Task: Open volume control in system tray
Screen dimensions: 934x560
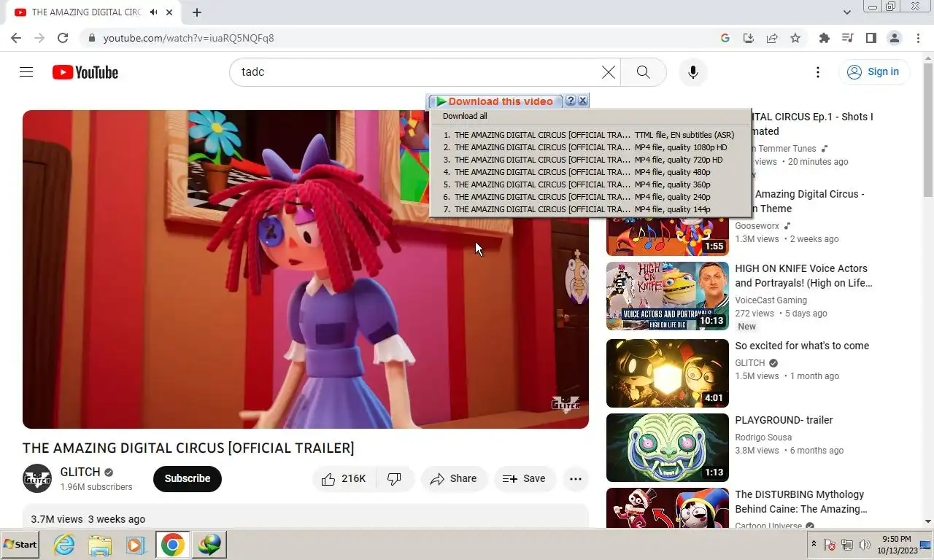Action: point(865,545)
